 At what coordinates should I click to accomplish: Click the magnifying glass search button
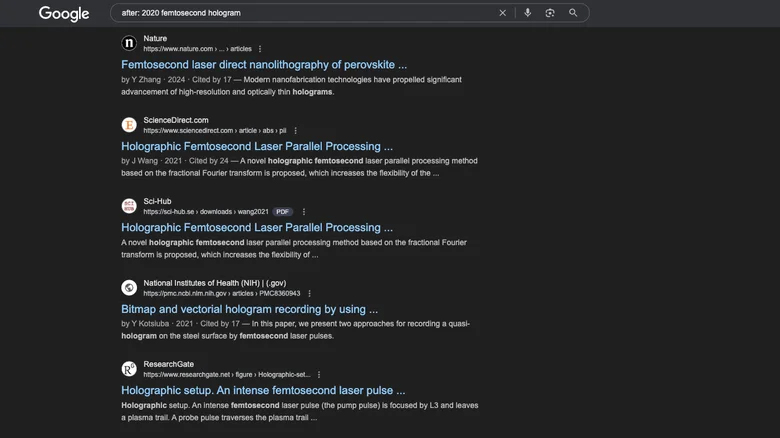(x=573, y=13)
